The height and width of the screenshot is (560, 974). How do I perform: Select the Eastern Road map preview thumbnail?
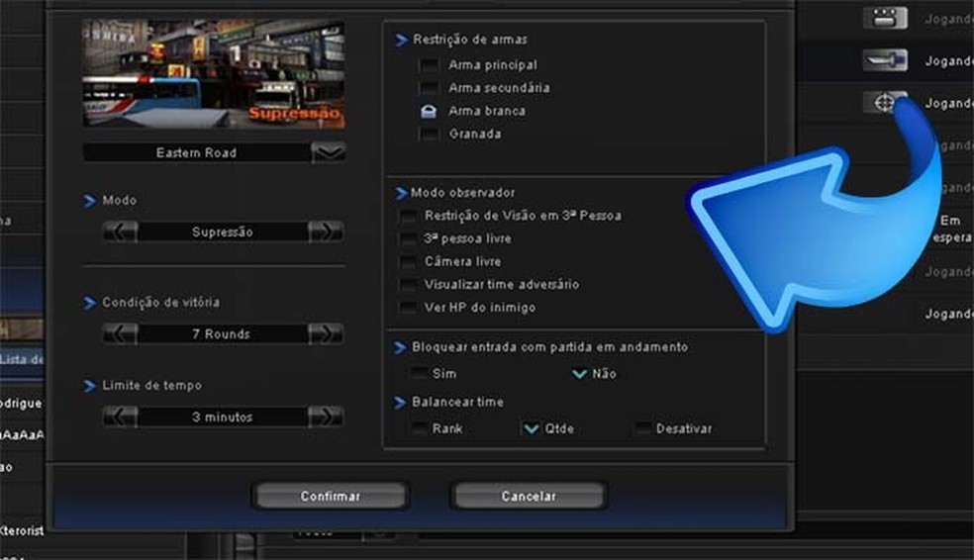pyautogui.click(x=214, y=74)
